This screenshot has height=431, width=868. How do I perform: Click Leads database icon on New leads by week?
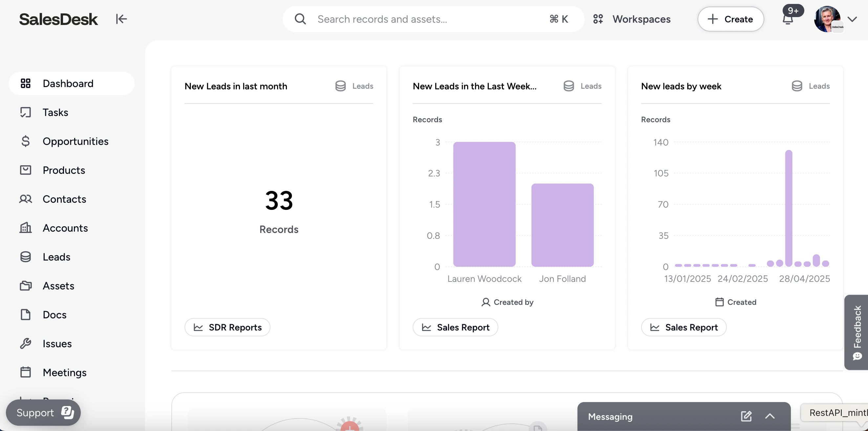coord(796,86)
